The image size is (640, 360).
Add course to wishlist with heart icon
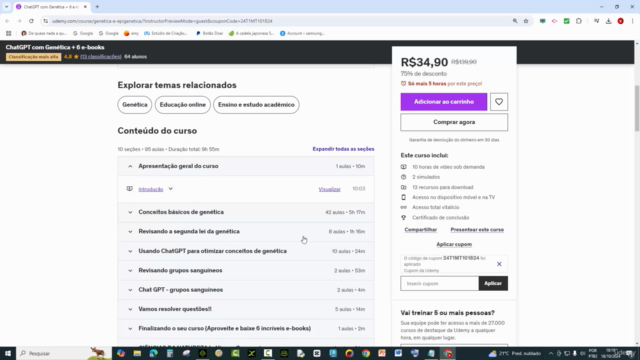click(499, 102)
